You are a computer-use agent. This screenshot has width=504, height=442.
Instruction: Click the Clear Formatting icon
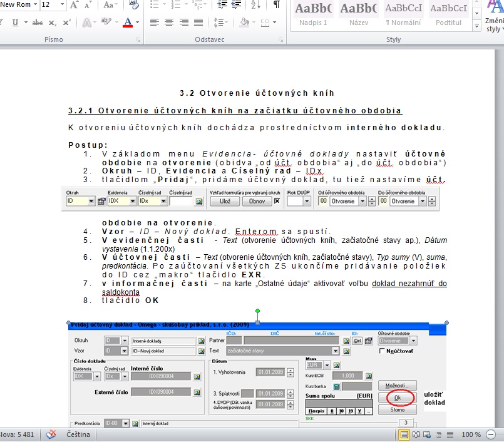[x=134, y=4]
